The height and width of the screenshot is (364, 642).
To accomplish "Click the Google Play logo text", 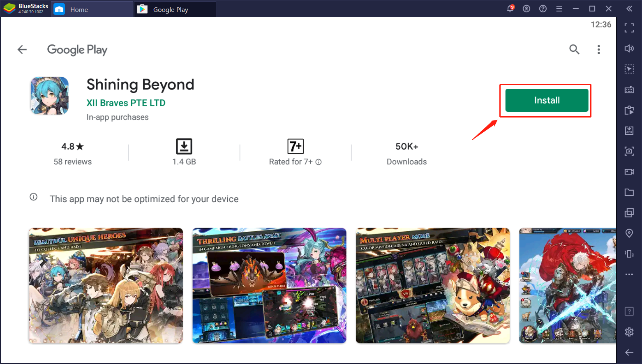I will (77, 50).
